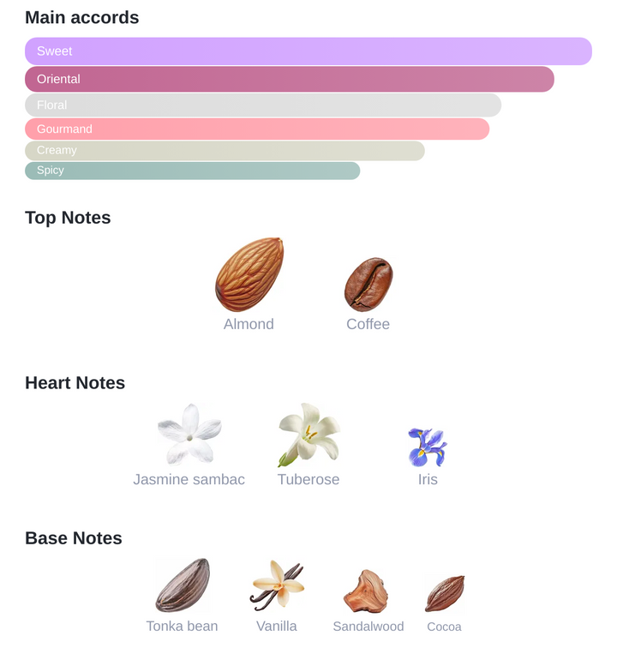
Task: Click the Sweet accord bar
Action: [x=308, y=51]
